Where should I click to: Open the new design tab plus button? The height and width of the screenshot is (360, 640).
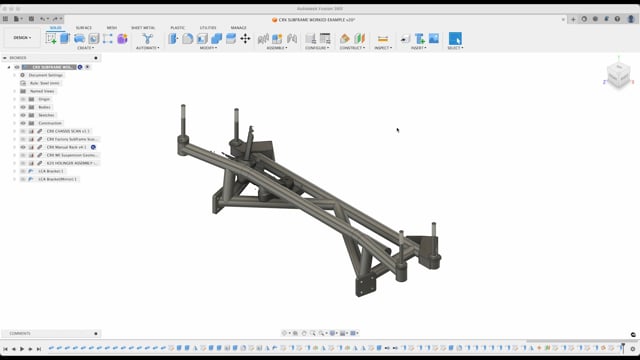tap(573, 19)
